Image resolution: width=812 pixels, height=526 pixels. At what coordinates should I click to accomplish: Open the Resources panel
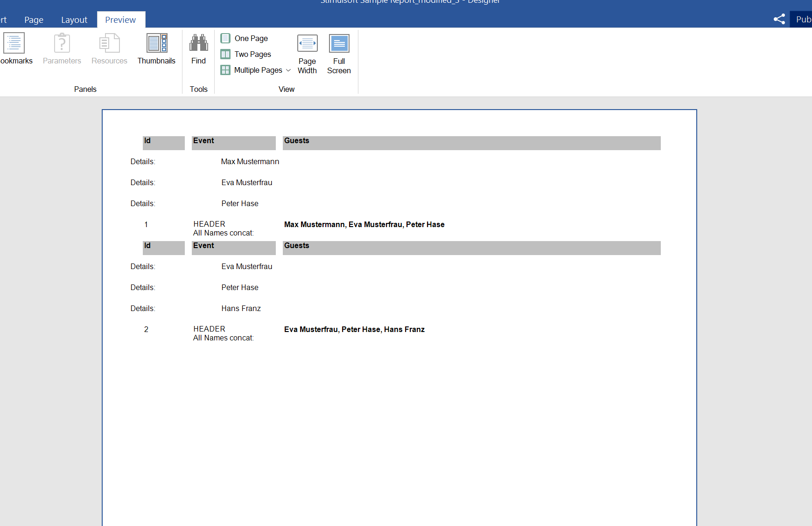click(x=109, y=48)
